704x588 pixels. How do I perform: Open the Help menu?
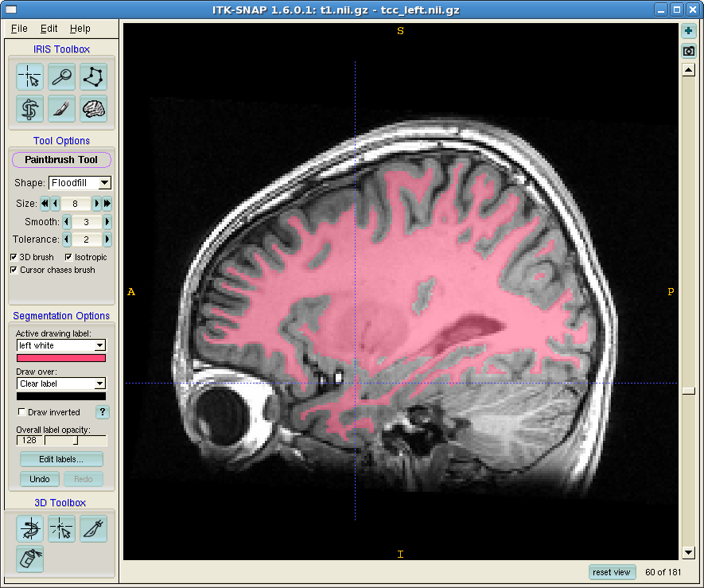coord(80,29)
